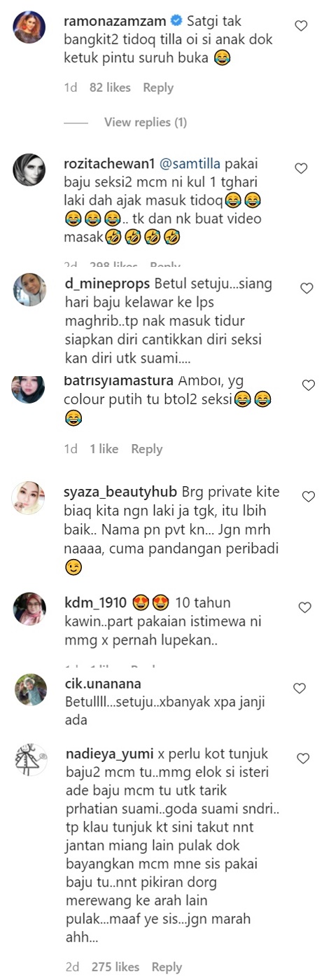Reply to batrisyiamastura's comment

tap(147, 449)
